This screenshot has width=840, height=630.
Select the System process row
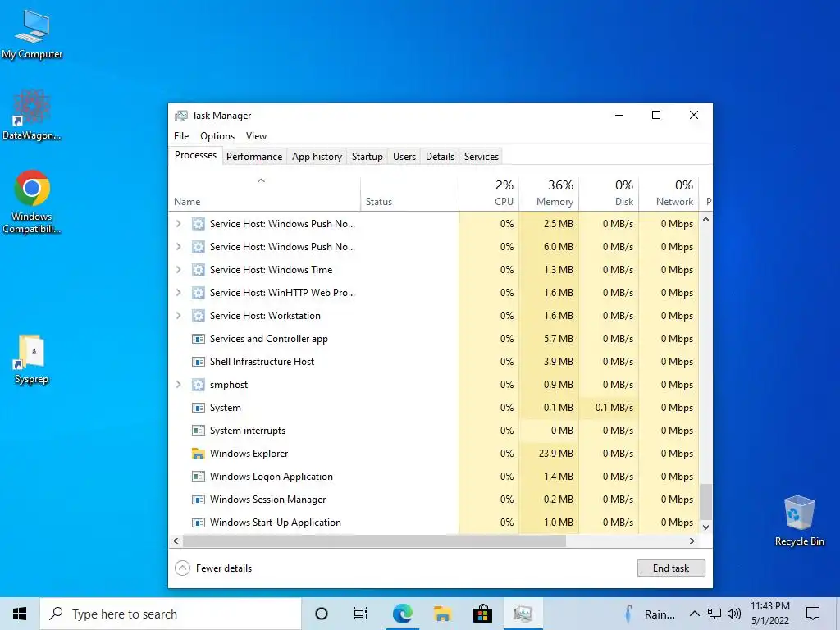pyautogui.click(x=435, y=408)
